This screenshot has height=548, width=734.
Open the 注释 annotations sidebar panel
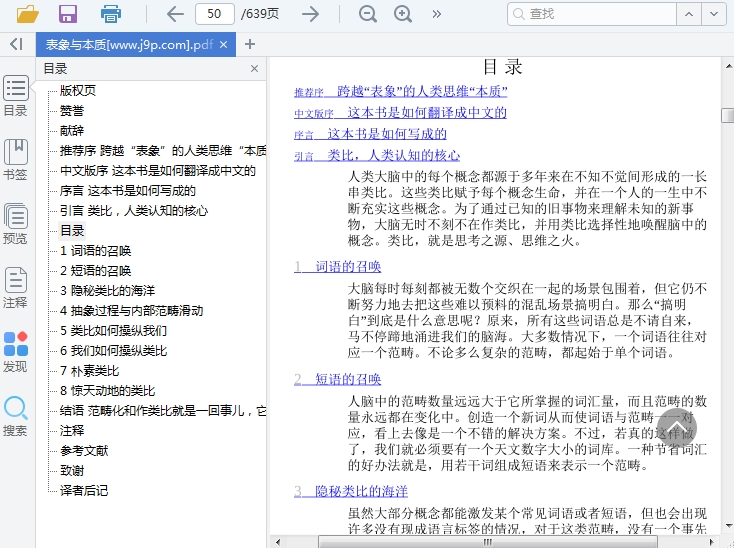(x=16, y=287)
